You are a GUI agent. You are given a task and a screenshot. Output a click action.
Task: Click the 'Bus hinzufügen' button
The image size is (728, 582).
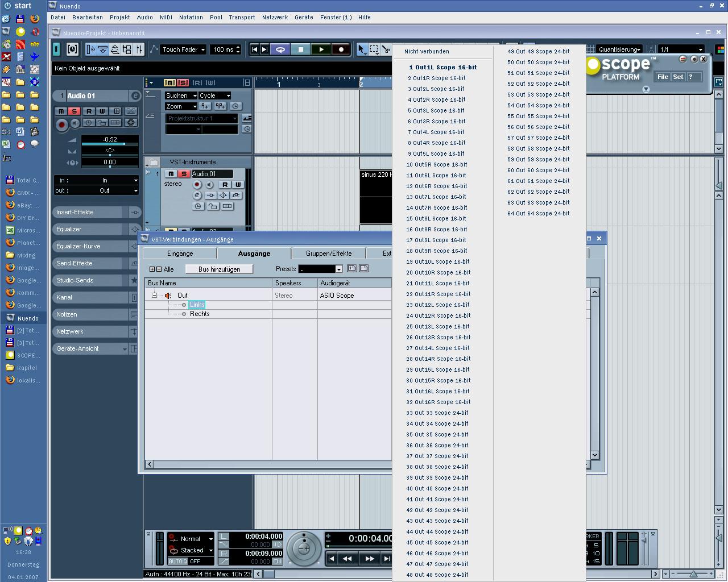pos(219,269)
